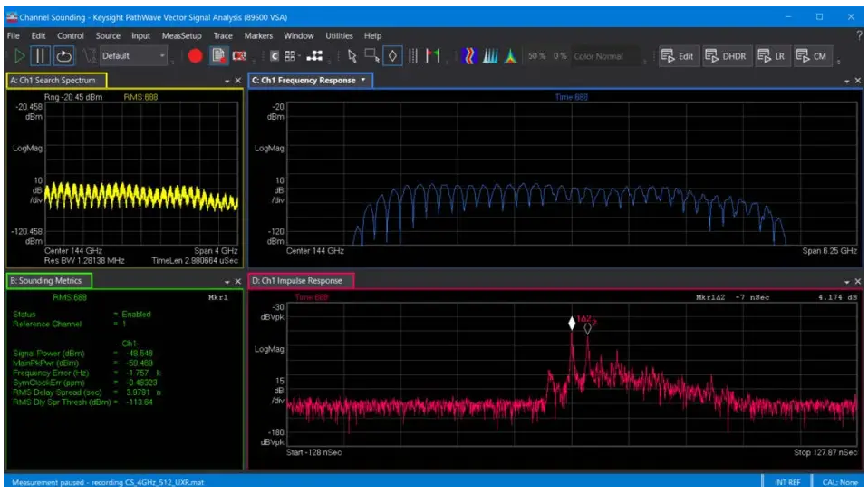The height and width of the screenshot is (494, 868).
Task: Click the Edit macro button
Action: click(678, 56)
